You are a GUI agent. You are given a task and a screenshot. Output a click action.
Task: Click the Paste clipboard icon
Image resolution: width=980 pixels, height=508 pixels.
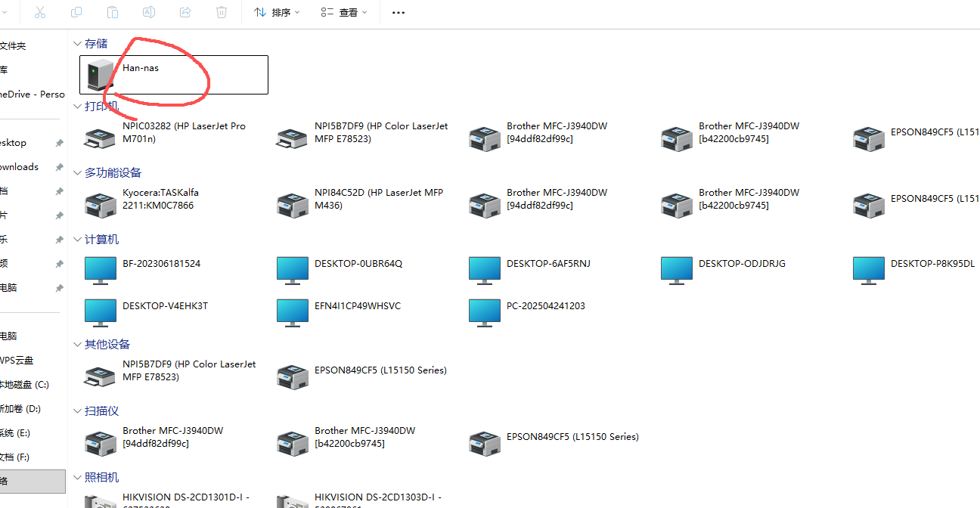pyautogui.click(x=113, y=12)
